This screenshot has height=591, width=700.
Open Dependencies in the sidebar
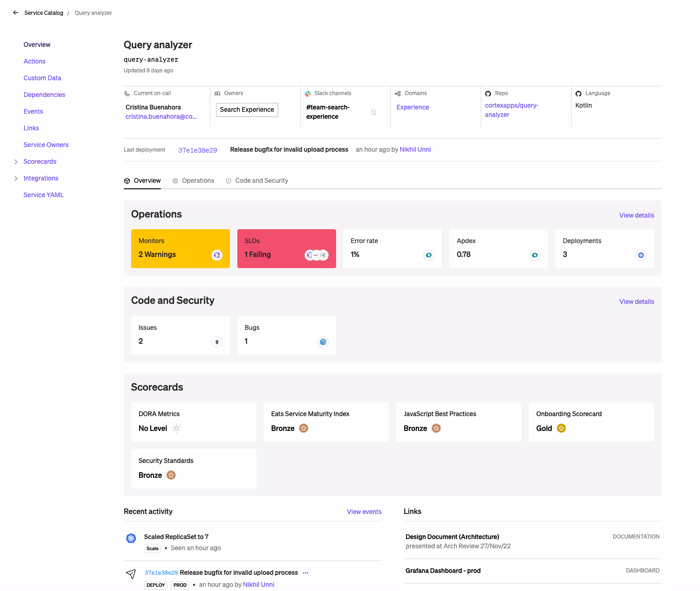tap(45, 95)
